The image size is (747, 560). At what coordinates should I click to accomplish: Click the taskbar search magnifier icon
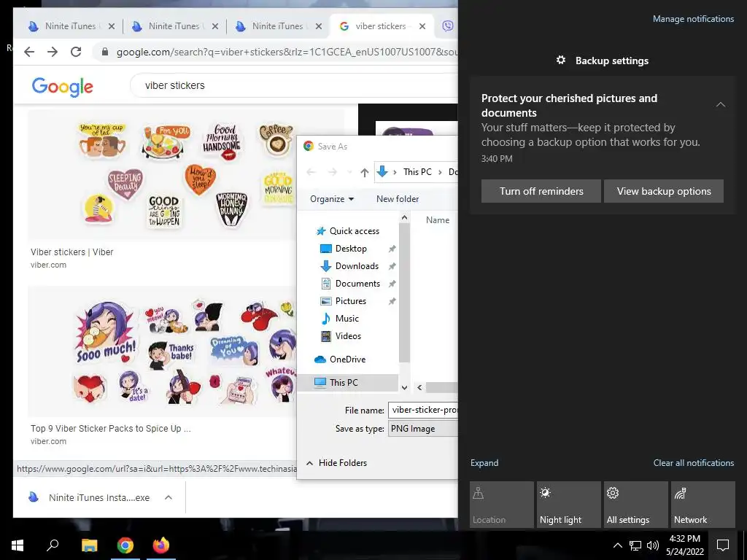pos(53,545)
